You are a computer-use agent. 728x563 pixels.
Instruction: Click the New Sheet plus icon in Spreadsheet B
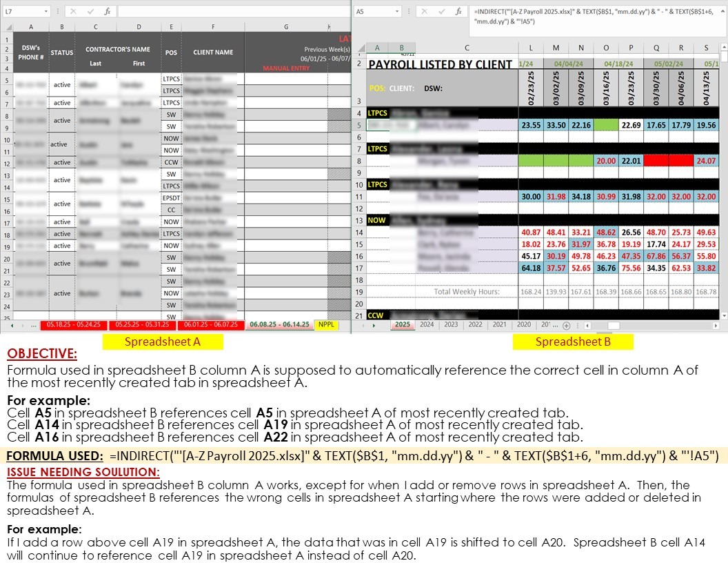pyautogui.click(x=565, y=324)
